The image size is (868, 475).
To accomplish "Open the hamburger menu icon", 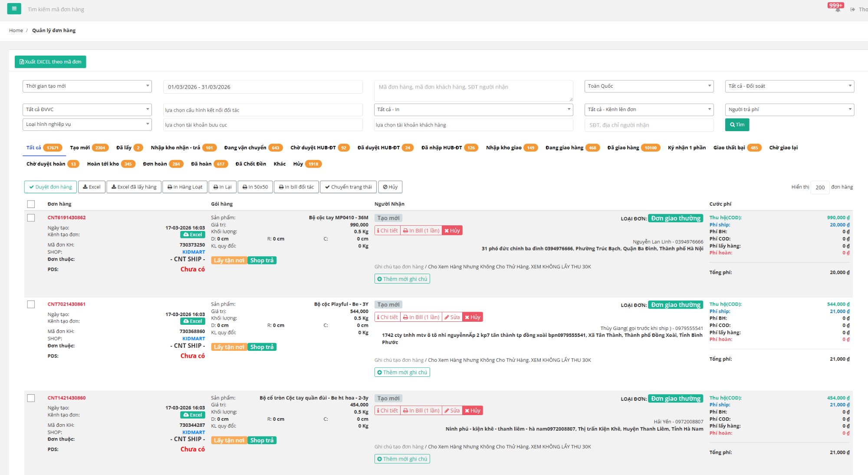I will coord(14,9).
